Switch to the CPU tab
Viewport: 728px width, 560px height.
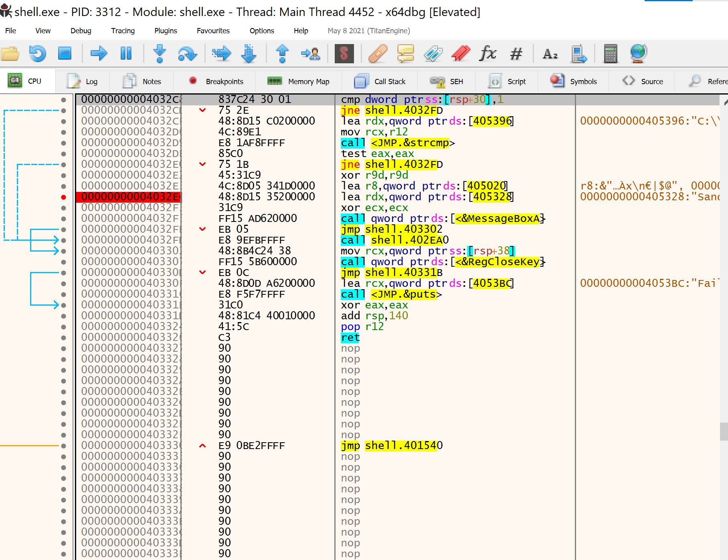27,81
